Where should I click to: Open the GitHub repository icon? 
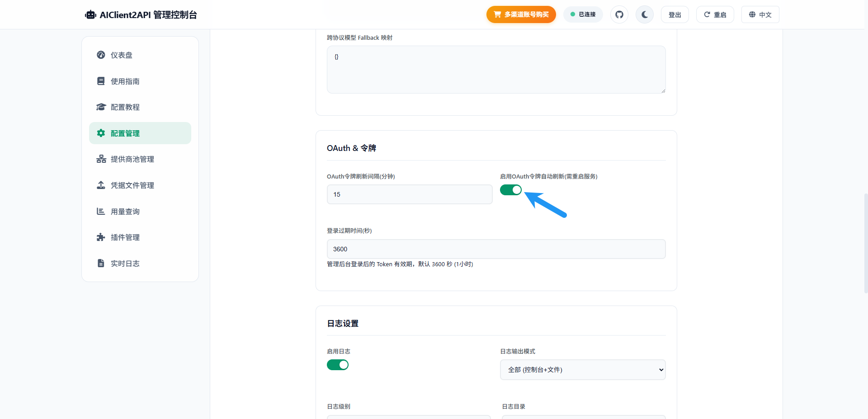click(x=619, y=14)
